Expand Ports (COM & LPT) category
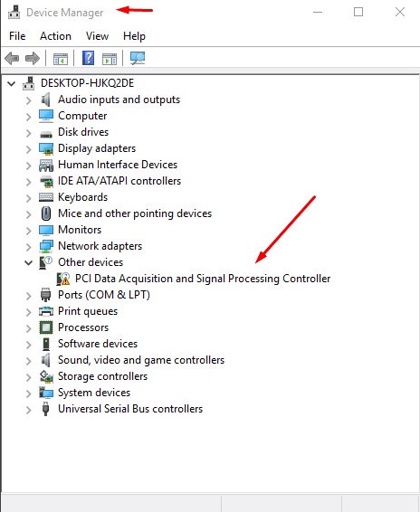 [x=29, y=296]
